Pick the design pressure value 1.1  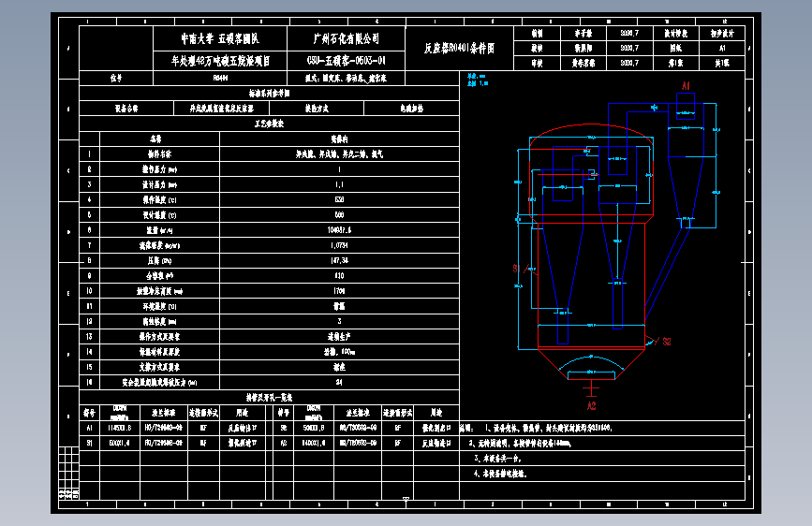tap(339, 184)
